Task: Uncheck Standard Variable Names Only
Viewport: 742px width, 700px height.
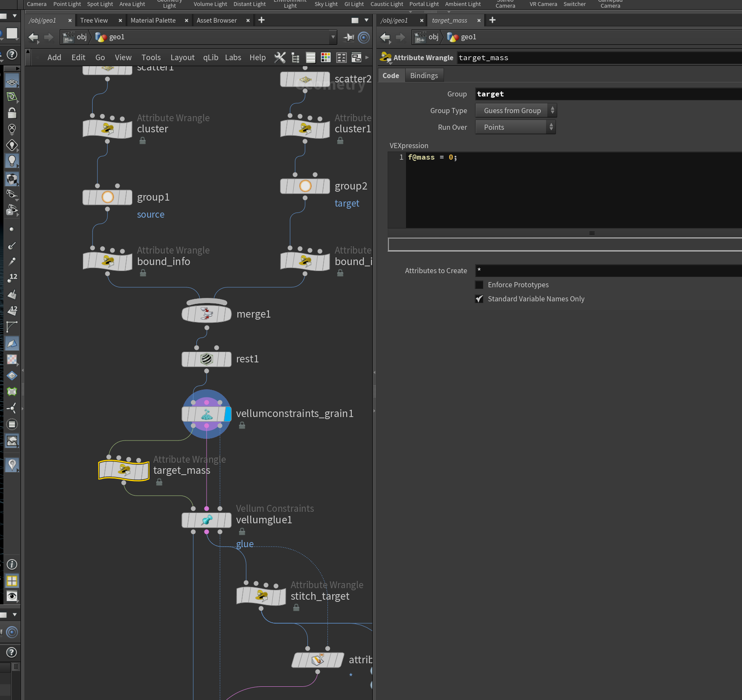Action: click(479, 299)
